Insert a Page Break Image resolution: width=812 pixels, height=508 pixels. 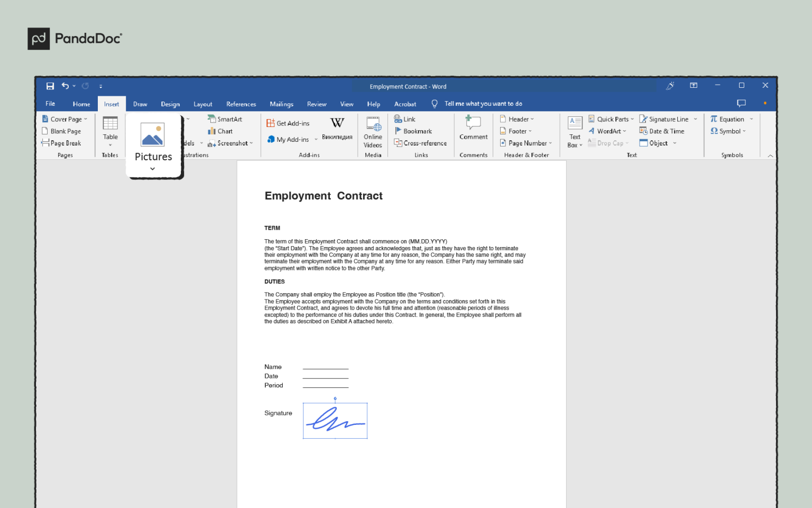point(64,143)
